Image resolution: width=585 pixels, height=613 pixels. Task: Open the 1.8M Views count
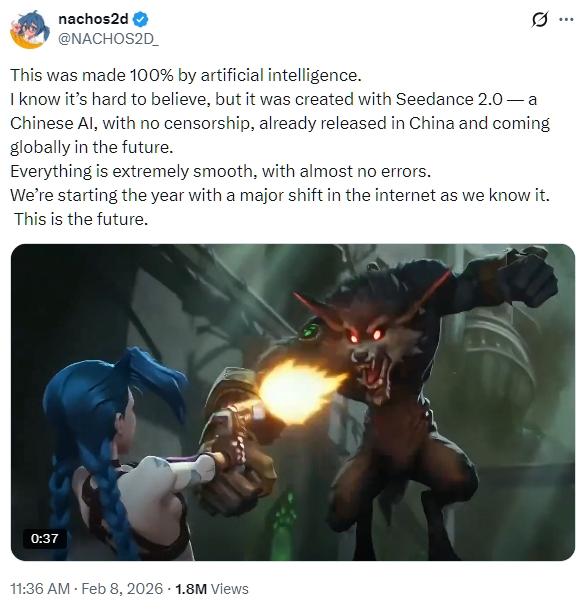pos(212,589)
